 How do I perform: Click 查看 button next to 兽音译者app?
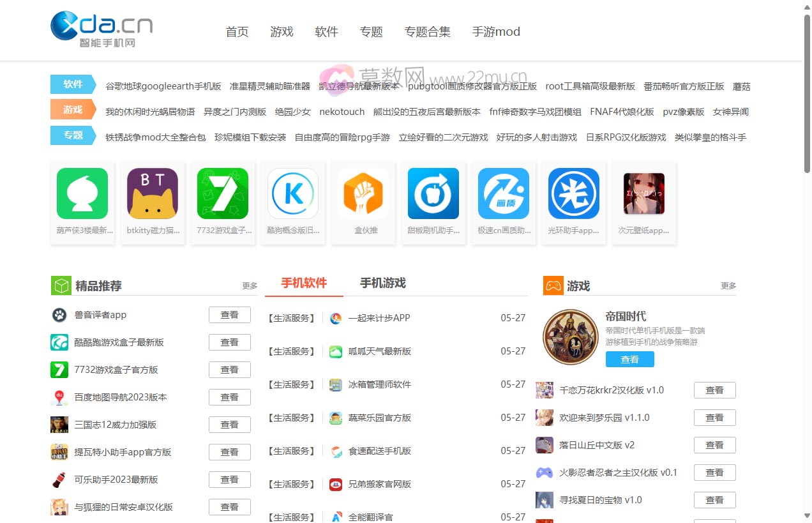(229, 315)
